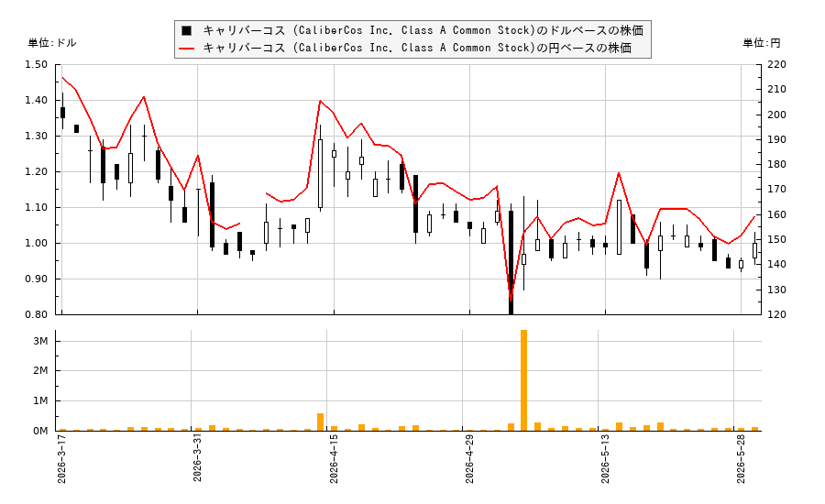
Task: Click the yen-based stock price legend text
Action: point(417,48)
